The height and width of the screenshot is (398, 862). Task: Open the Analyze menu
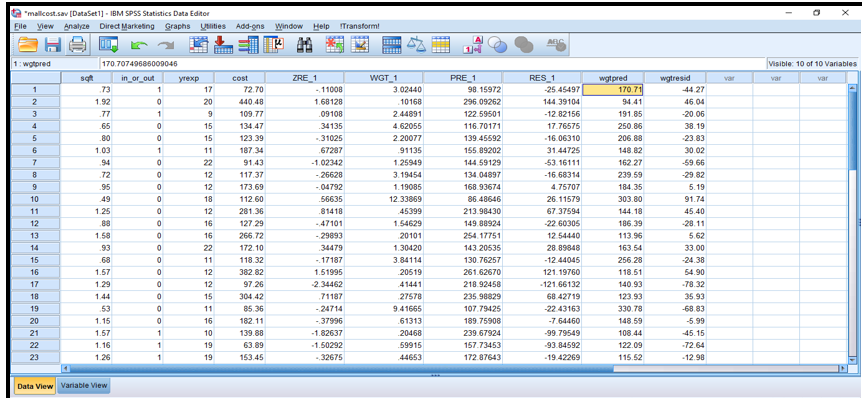(x=76, y=26)
